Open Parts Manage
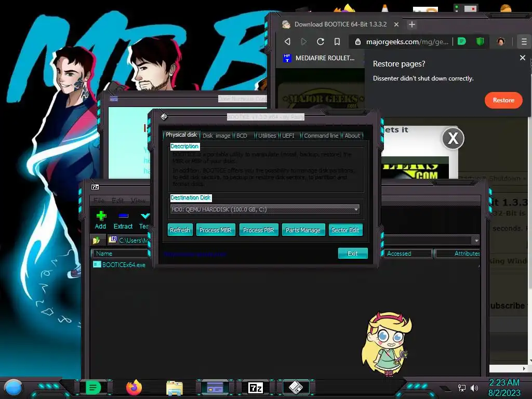 (x=303, y=230)
